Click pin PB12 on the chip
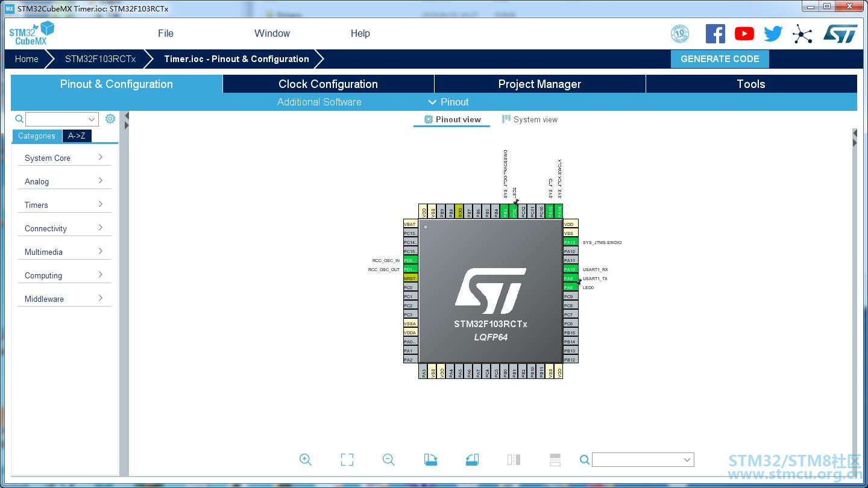Screen dimensions: 868x488 tap(570, 360)
